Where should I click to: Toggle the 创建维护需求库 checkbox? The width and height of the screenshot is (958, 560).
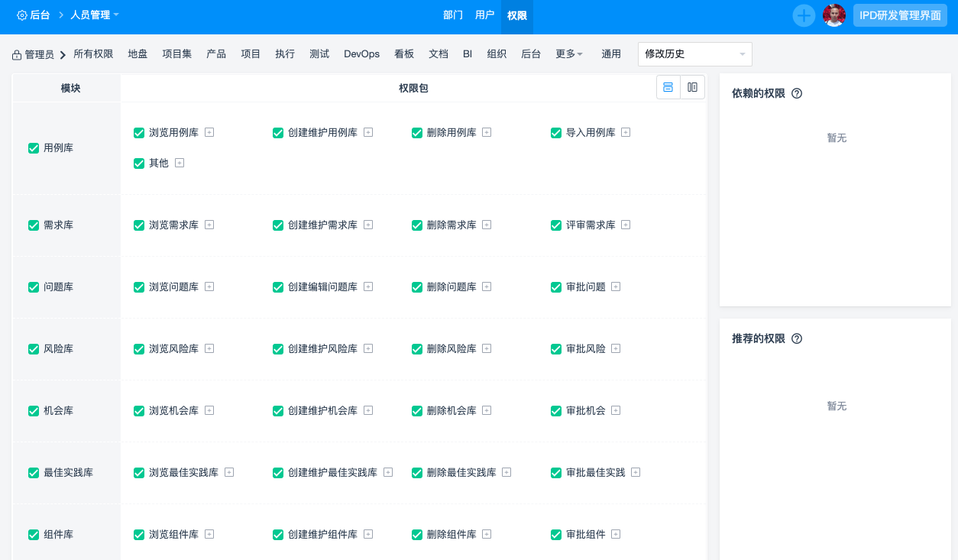click(x=278, y=225)
